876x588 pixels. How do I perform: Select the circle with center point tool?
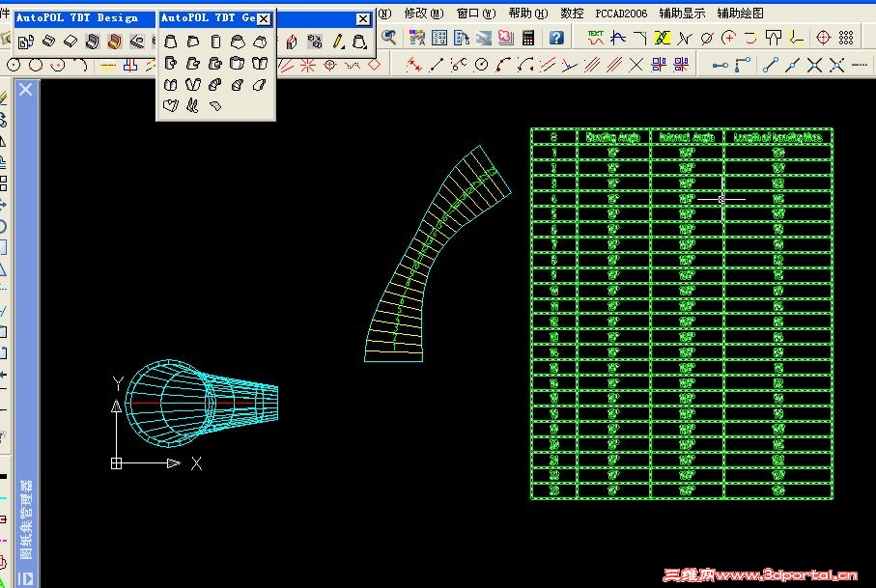(x=14, y=66)
